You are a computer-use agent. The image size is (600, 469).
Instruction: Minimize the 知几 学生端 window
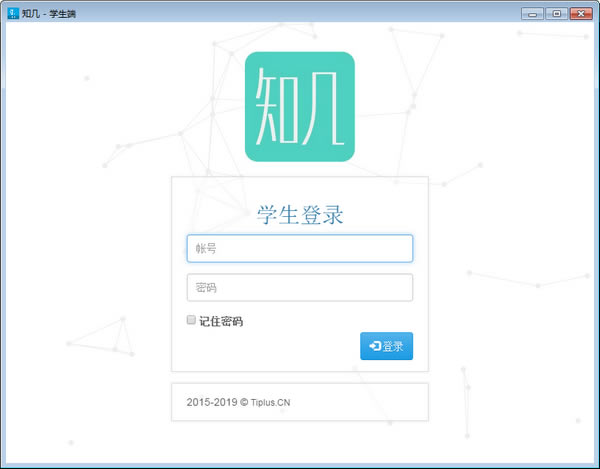531,13
